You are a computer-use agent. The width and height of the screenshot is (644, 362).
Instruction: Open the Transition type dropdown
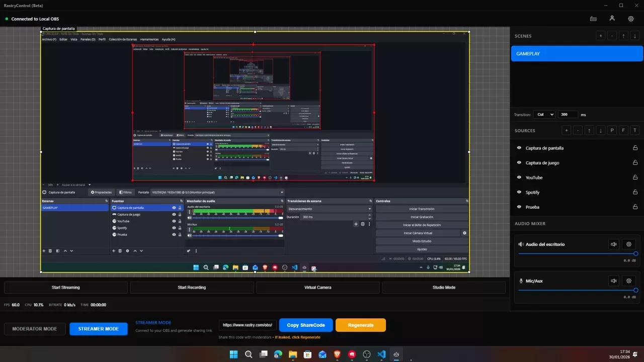click(544, 115)
